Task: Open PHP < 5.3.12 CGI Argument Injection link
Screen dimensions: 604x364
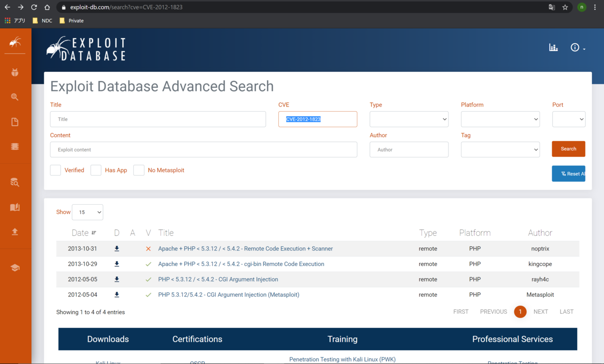Action: coord(218,280)
